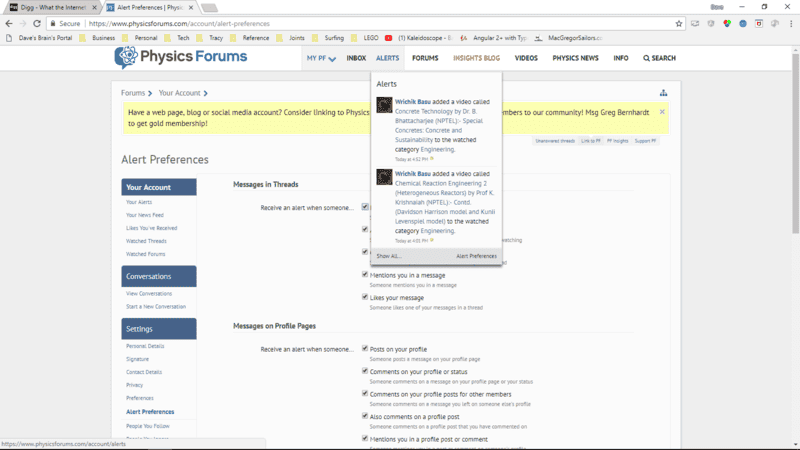Open the Tech bookmarks folder
The height and width of the screenshot is (450, 800).
pos(178,38)
